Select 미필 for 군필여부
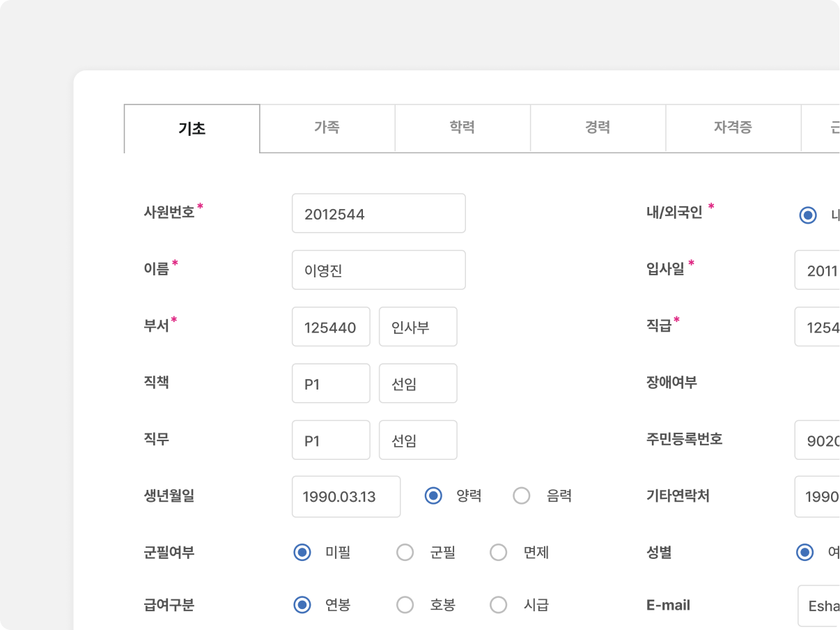Screen dimensions: 840x630 pos(302,553)
